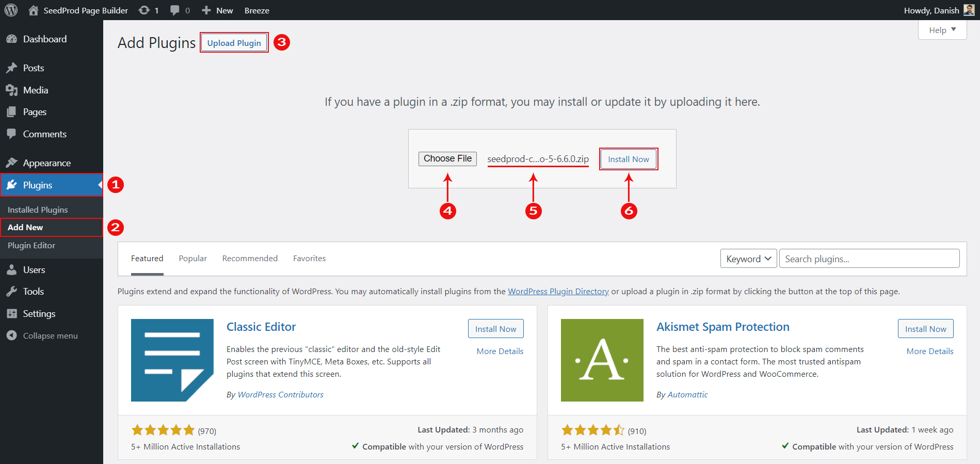Open the Dashboard menu label
This screenshot has width=980, height=464.
click(x=45, y=39)
